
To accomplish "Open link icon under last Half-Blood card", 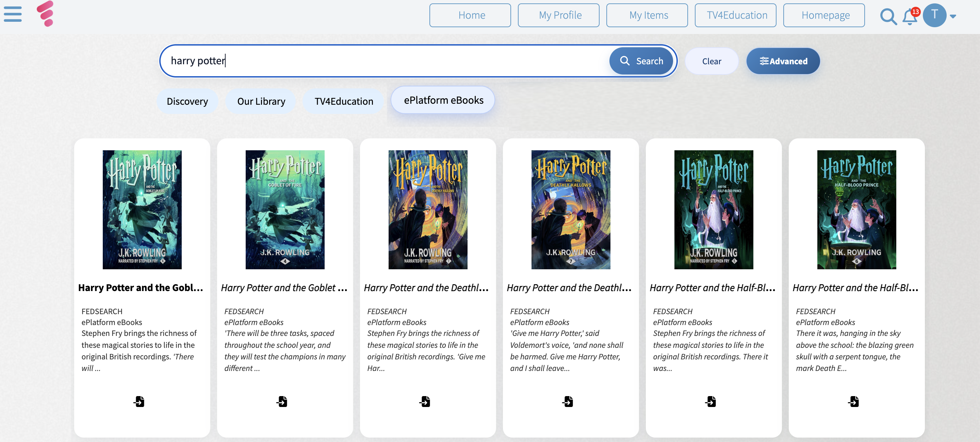I will coord(853,401).
